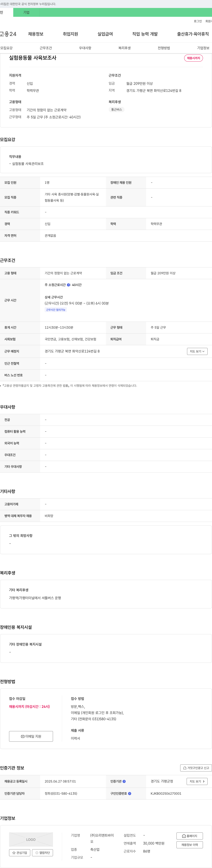This screenshot has height=868, width=212.
Task: Open the 채용정보 menu
Action: pos(36,34)
